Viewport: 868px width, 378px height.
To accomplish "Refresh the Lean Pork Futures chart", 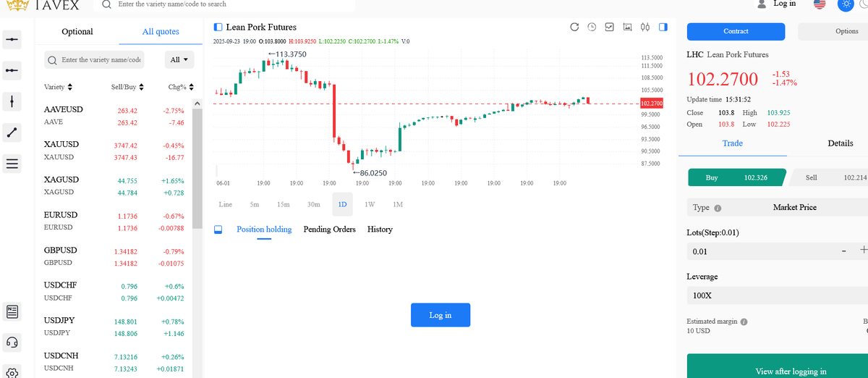I will pyautogui.click(x=574, y=28).
